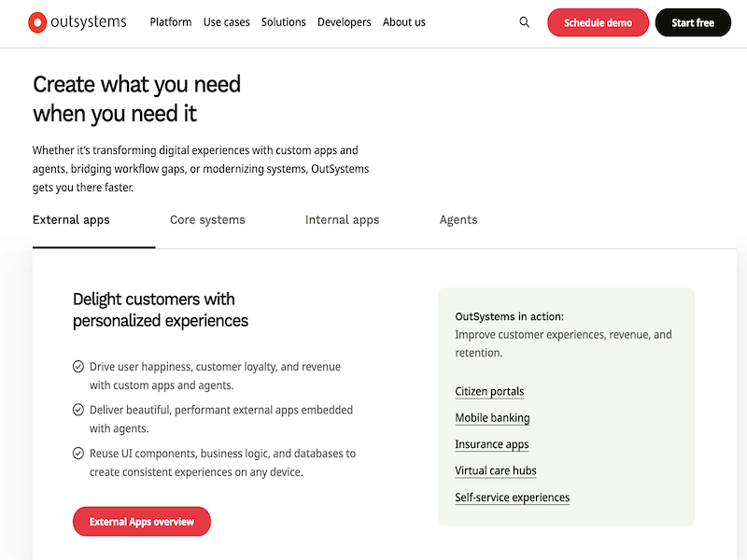Open the Virtual care hubs link
Image resolution: width=747 pixels, height=560 pixels.
pyautogui.click(x=495, y=470)
